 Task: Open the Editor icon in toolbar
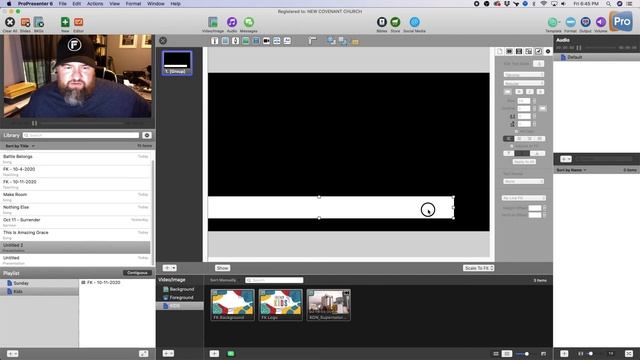[x=78, y=22]
